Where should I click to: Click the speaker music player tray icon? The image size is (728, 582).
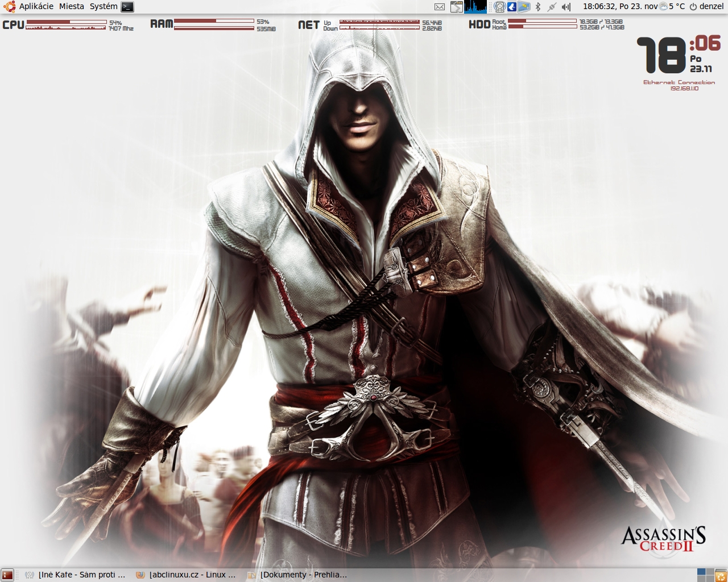[x=499, y=7]
